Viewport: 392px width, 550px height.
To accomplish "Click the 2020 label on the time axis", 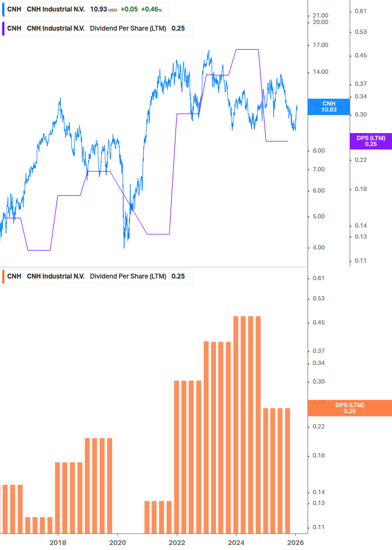I will click(118, 543).
